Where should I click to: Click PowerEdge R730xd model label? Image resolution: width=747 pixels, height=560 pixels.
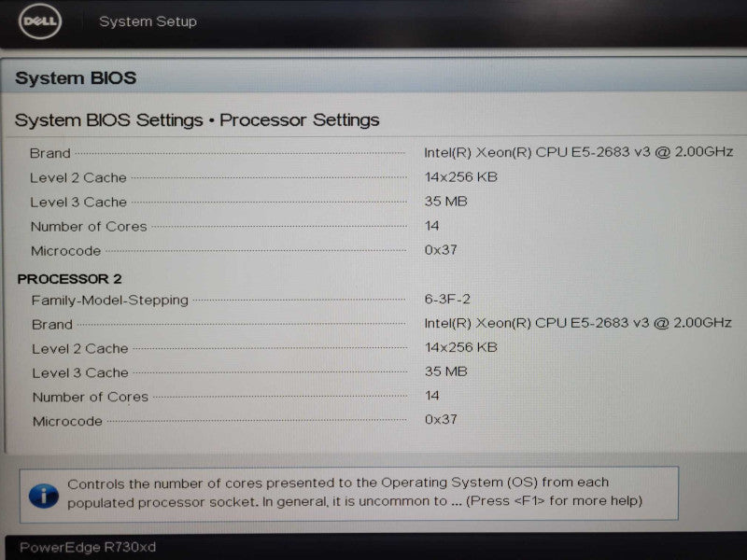88,547
